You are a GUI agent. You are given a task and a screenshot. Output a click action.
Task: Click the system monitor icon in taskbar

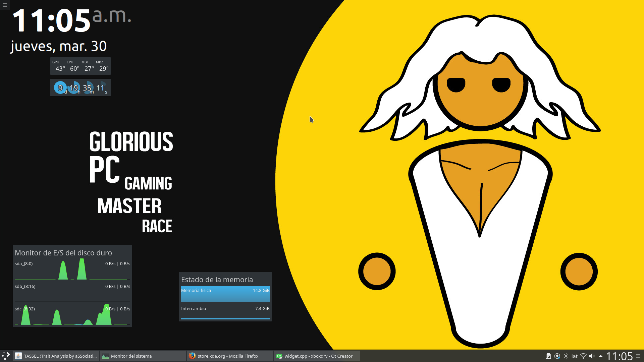[x=105, y=356]
